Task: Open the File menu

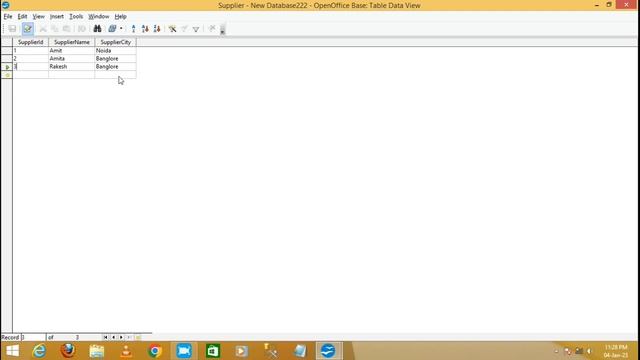Action: pyautogui.click(x=8, y=16)
